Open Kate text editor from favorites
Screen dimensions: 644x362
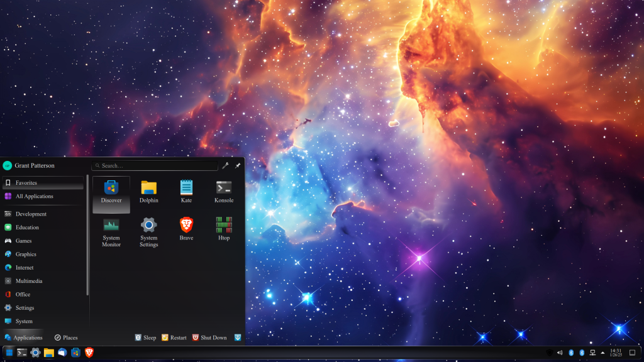pos(186,192)
